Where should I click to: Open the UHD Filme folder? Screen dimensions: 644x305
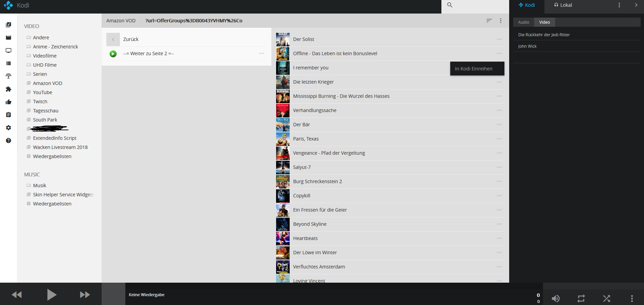45,65
